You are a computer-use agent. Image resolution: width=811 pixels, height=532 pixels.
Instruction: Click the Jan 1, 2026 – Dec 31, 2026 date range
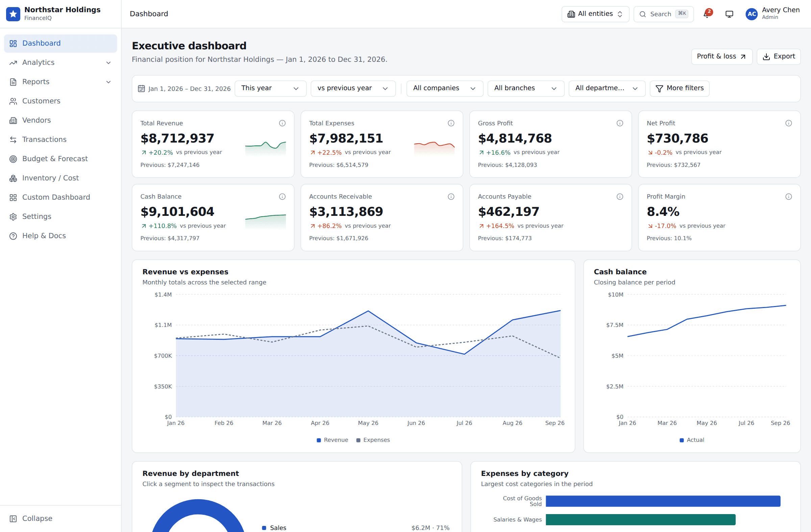tap(189, 89)
